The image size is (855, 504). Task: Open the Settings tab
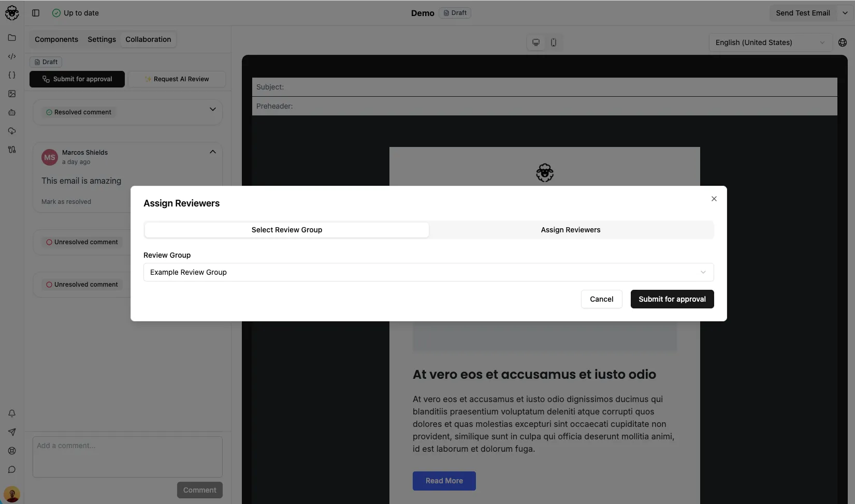pos(102,39)
